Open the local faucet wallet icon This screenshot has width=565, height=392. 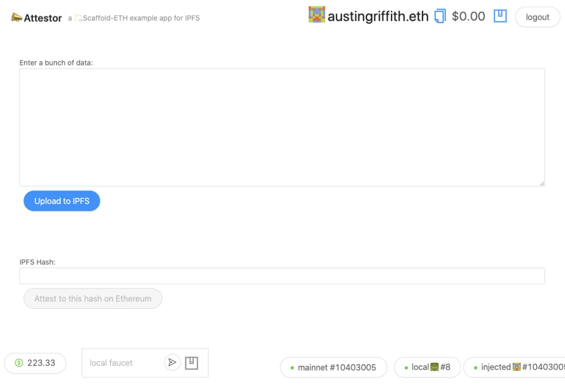coord(191,363)
